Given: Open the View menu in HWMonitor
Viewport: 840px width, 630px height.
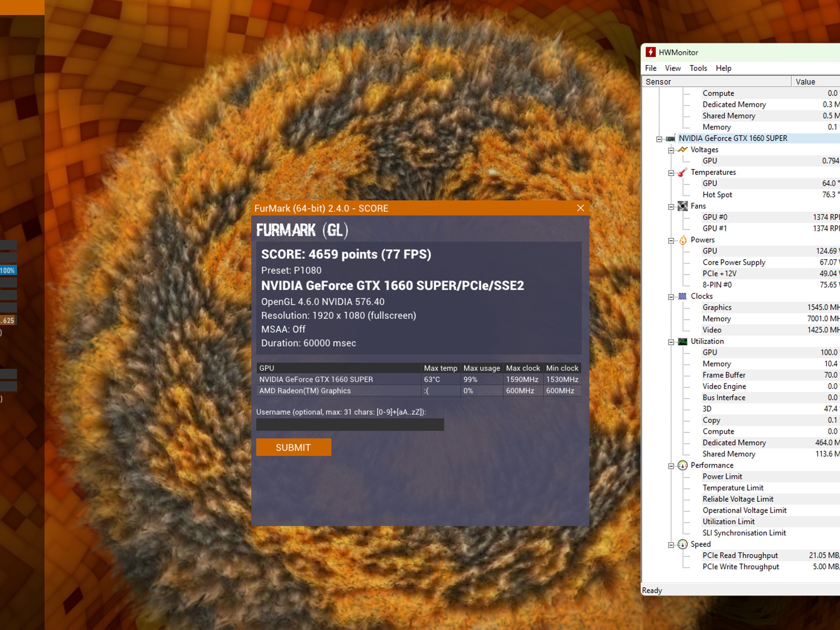Looking at the screenshot, I should pyautogui.click(x=673, y=68).
